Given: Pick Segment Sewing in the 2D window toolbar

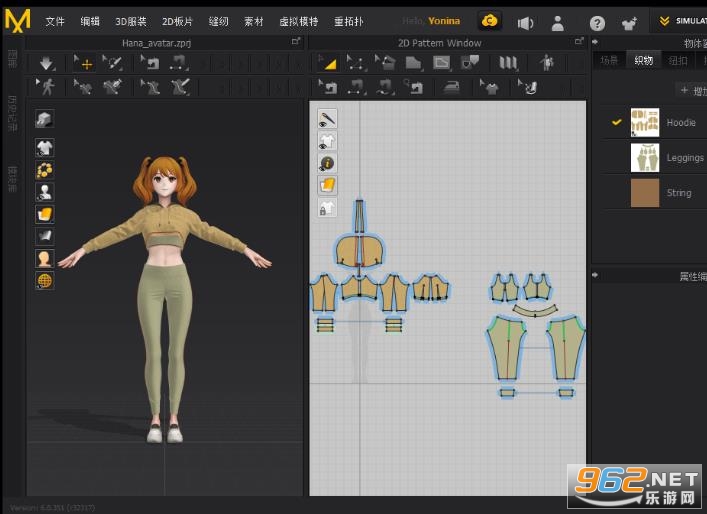Looking at the screenshot, I should point(356,87).
